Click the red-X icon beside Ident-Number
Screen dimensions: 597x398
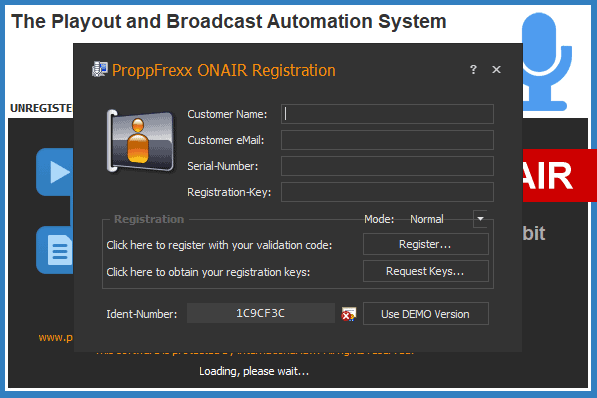click(348, 314)
